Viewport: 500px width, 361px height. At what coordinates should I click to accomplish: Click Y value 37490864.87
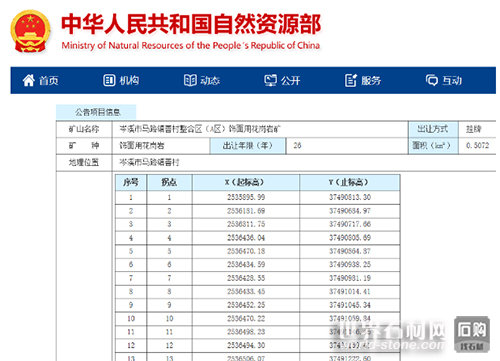click(350, 251)
